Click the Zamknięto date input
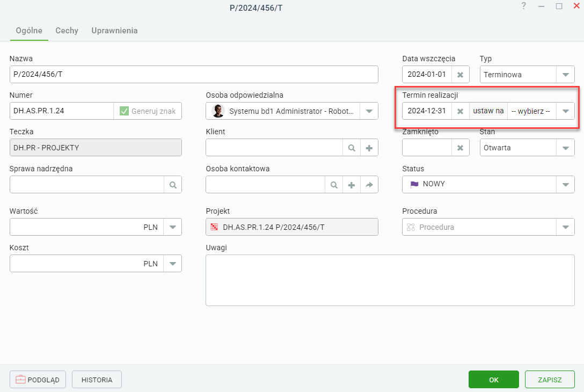 point(427,148)
